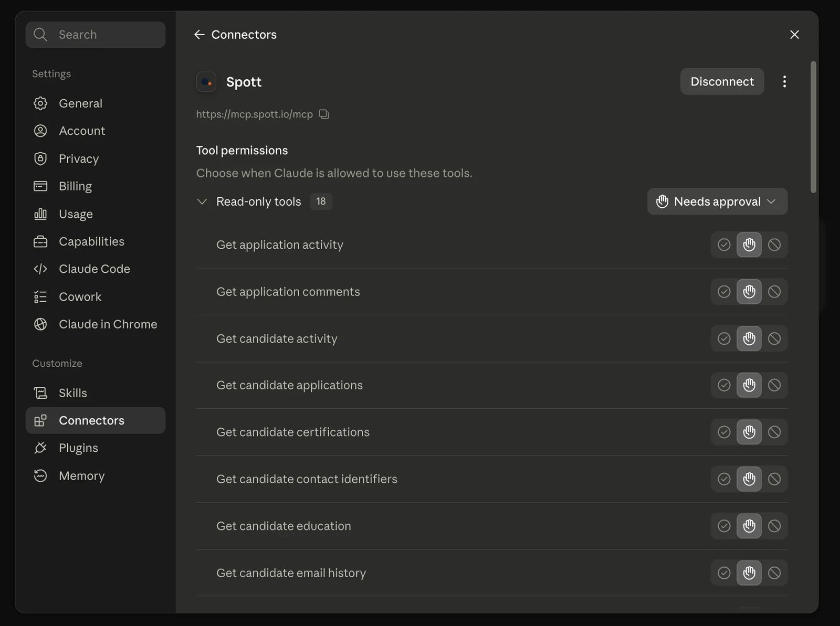Viewport: 840px width, 626px height.
Task: Select needs approval for Get candidate contact identifiers
Action: 749,479
